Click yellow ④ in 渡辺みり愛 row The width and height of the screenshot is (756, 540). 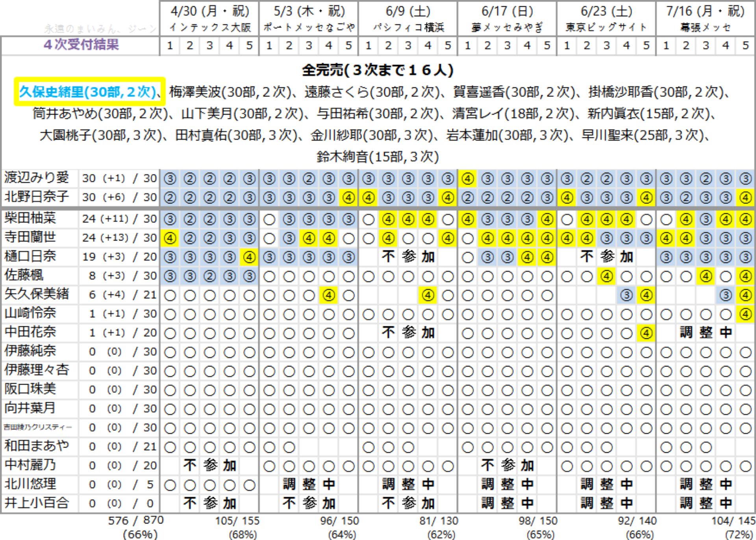click(467, 179)
